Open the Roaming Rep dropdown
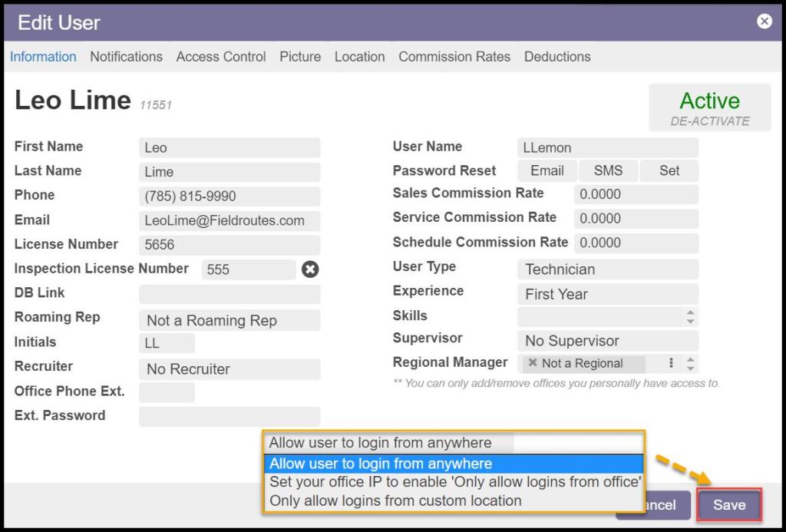The height and width of the screenshot is (532, 786). click(x=229, y=321)
